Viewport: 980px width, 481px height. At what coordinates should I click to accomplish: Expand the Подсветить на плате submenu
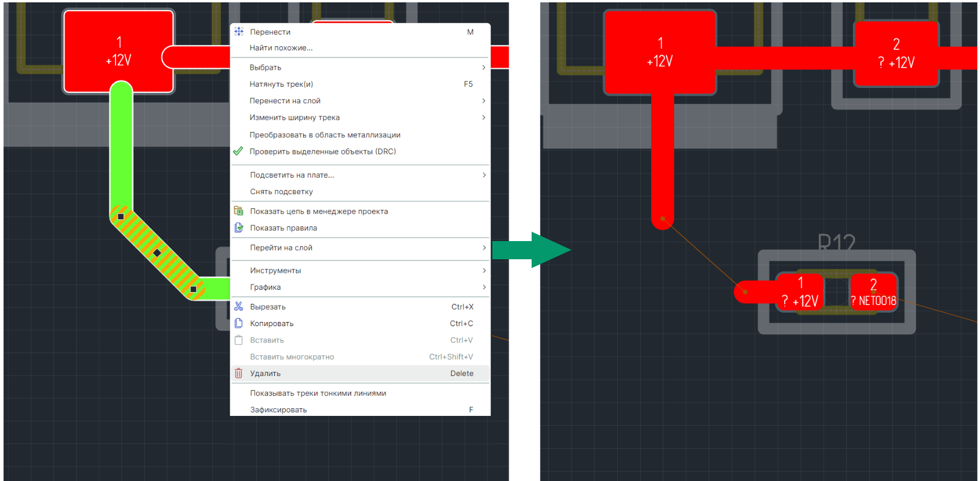tap(483, 175)
